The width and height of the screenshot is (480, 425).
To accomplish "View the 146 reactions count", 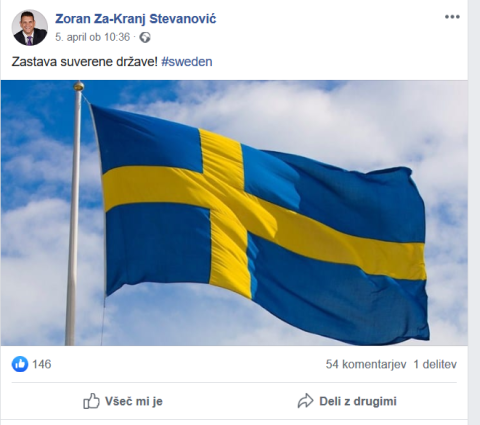I will click(x=42, y=364).
